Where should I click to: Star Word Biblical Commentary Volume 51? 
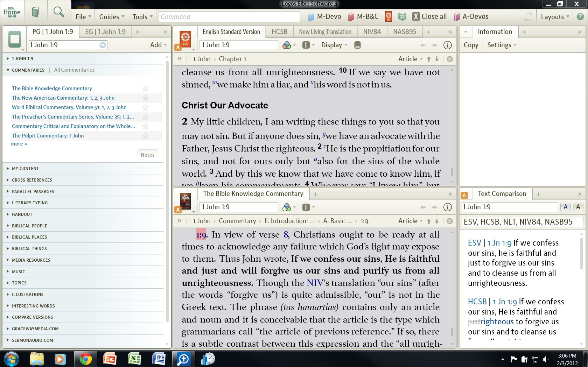click(145, 107)
